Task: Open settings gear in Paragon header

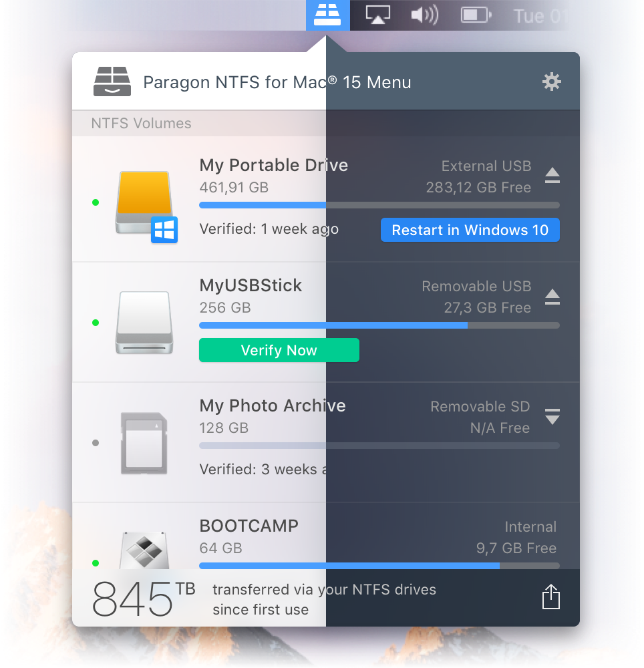Action: (x=552, y=81)
